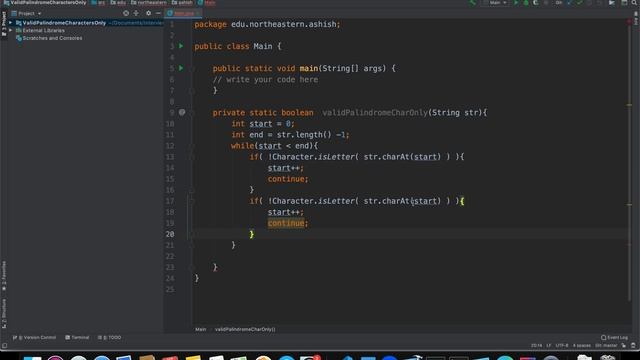640x360 pixels.
Task: Click the ashish breadcrumb in navigation bar
Action: 182,2
